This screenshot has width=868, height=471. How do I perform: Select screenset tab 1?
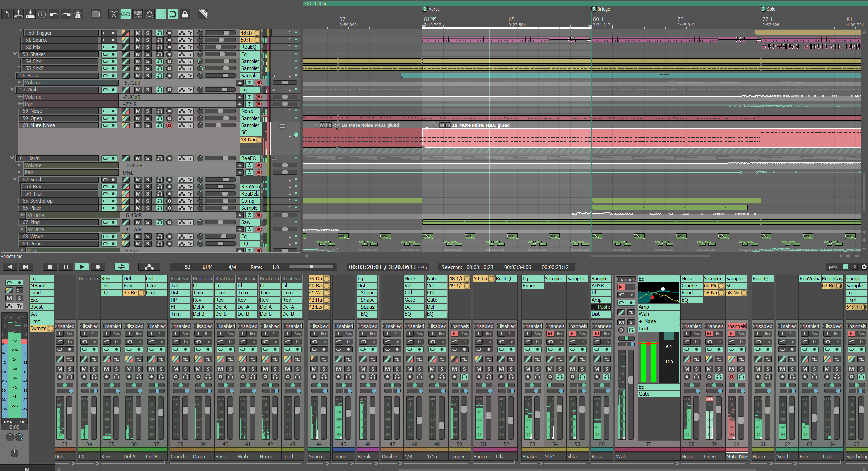click(x=846, y=267)
